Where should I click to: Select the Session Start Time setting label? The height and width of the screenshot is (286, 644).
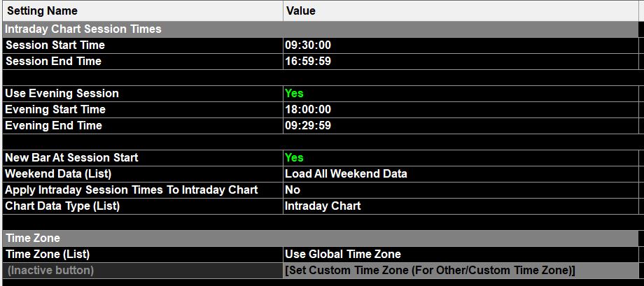coord(55,45)
